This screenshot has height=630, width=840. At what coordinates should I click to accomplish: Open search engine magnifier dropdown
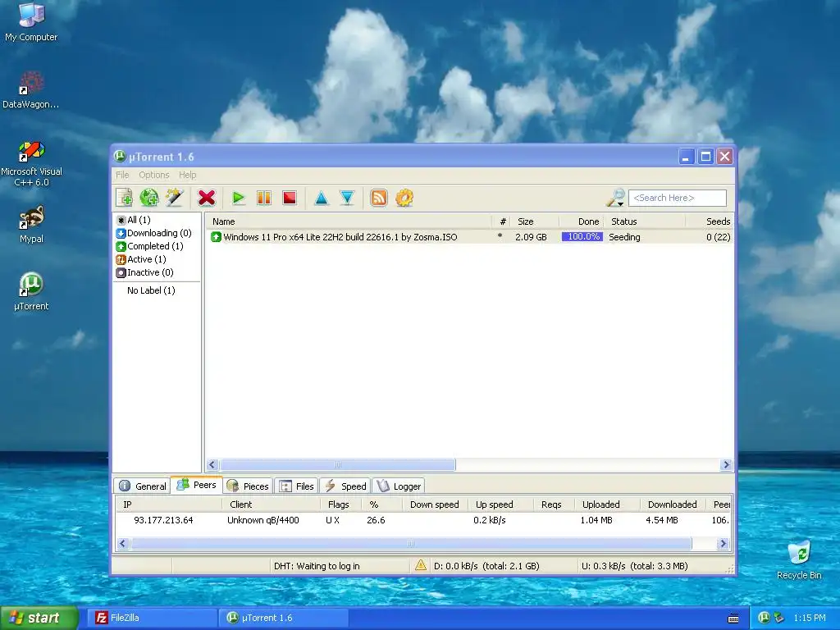pyautogui.click(x=615, y=198)
